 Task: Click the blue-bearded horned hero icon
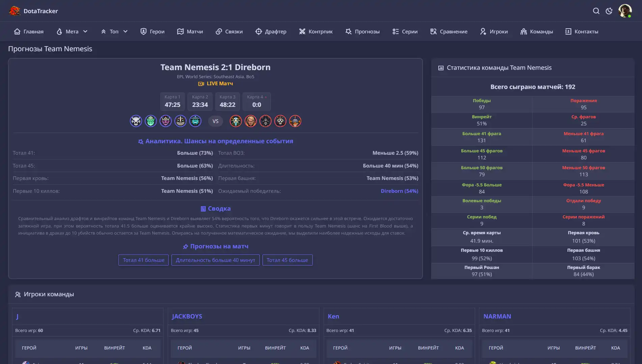point(236,121)
